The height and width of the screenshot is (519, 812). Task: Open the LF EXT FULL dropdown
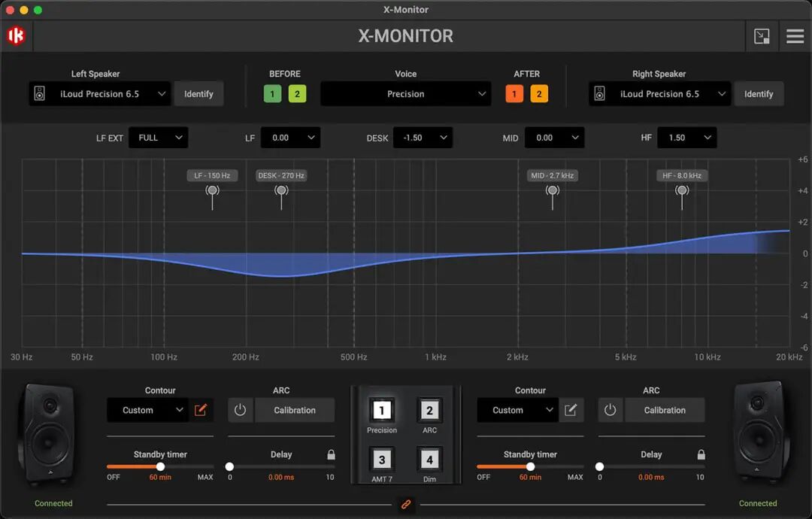[159, 138]
